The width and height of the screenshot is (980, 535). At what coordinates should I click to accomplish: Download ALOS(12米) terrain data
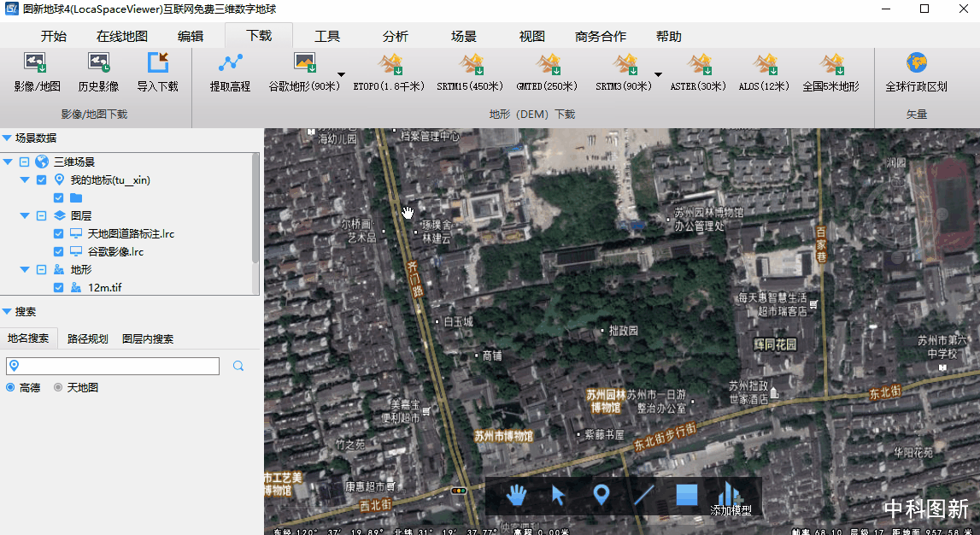pyautogui.click(x=765, y=73)
